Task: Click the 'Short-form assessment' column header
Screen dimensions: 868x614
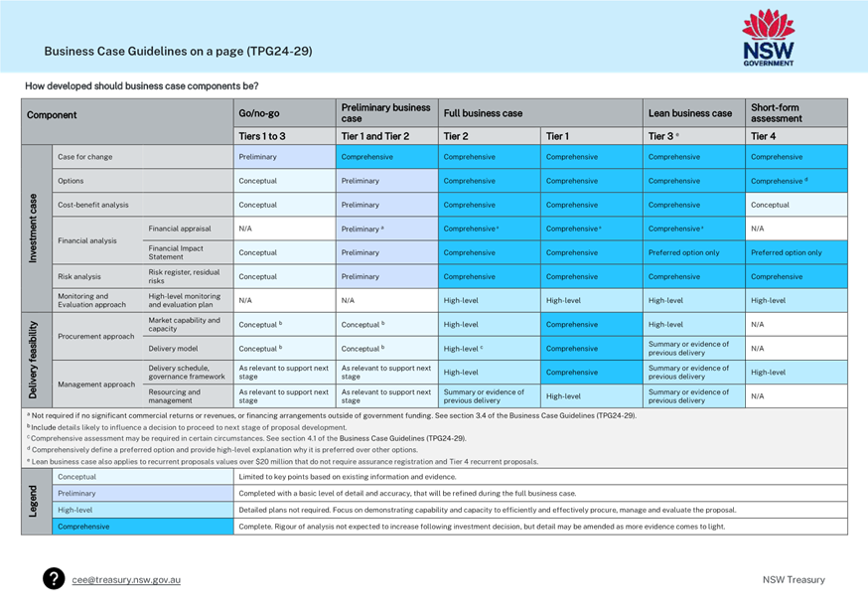Action: [x=796, y=113]
